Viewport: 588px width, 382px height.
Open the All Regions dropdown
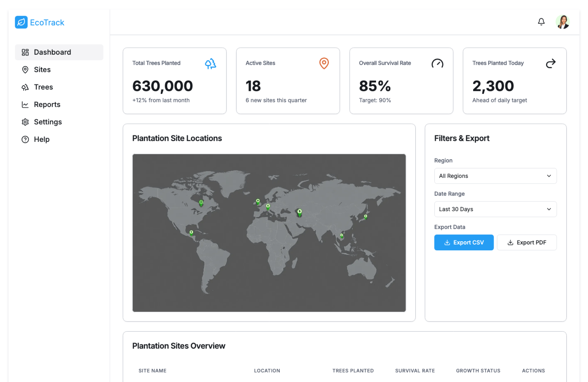[495, 176]
